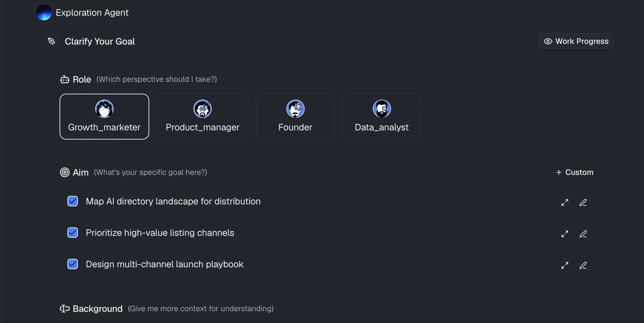Click the Exploration Agent avatar orb
644x323 pixels.
[x=44, y=12]
